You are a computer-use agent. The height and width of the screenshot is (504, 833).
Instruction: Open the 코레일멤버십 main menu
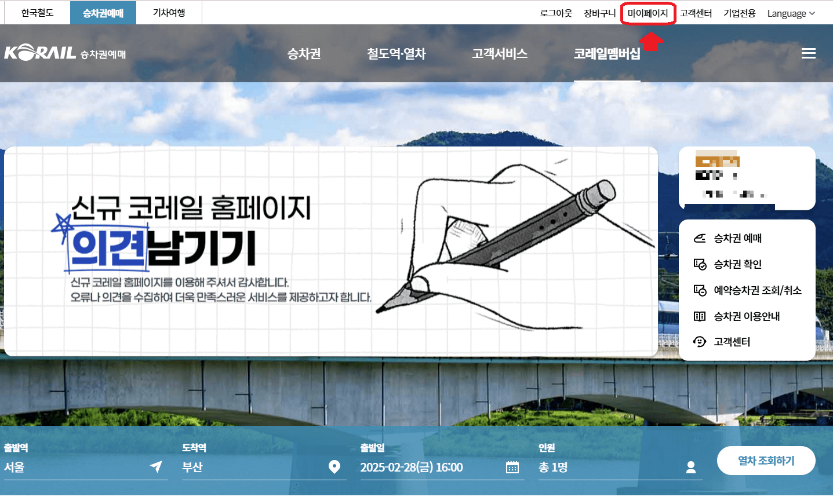pyautogui.click(x=607, y=53)
